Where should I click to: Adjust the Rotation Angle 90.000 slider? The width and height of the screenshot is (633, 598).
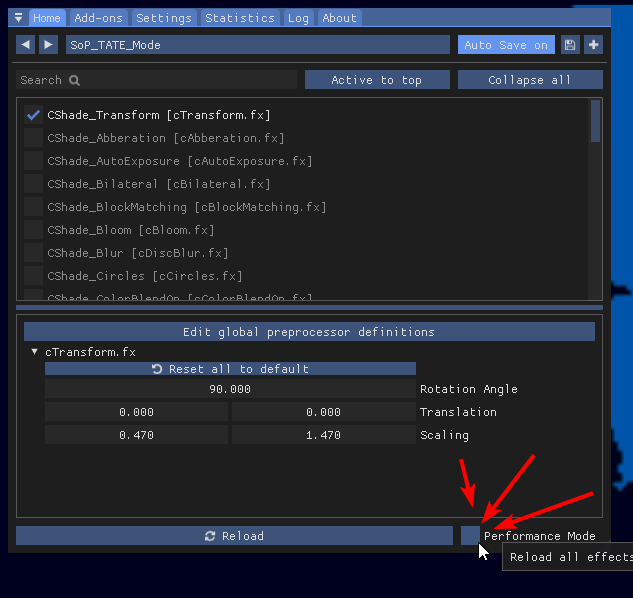point(230,389)
